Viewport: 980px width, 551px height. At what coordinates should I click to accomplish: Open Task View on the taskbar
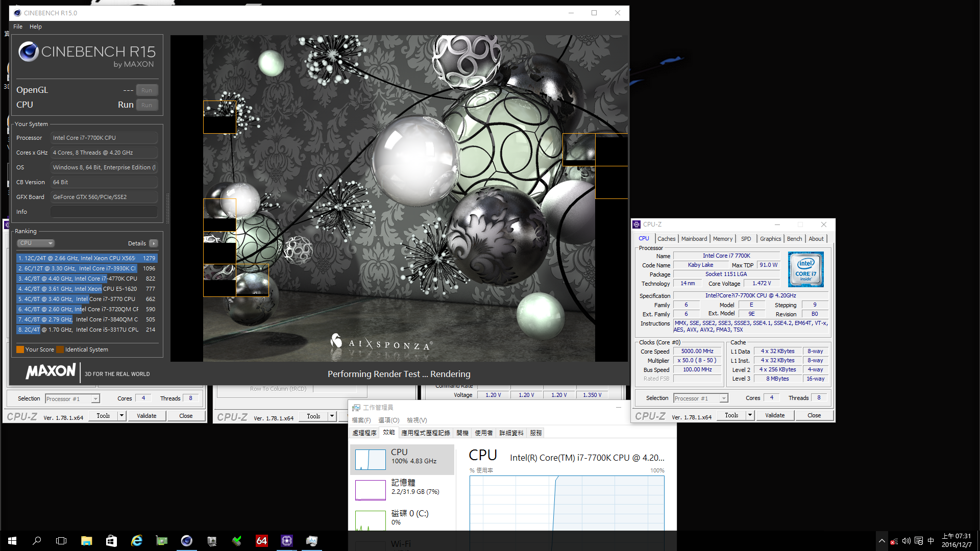pos(61,541)
